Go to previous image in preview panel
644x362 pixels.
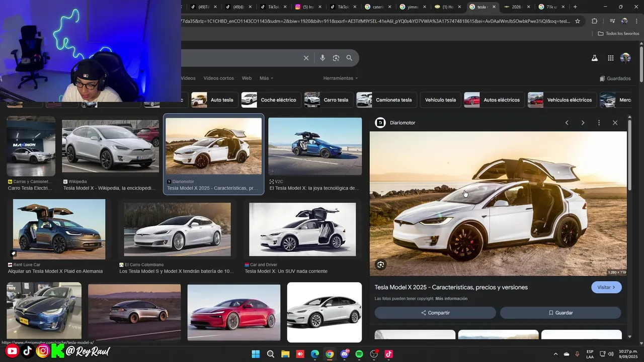tap(567, 123)
